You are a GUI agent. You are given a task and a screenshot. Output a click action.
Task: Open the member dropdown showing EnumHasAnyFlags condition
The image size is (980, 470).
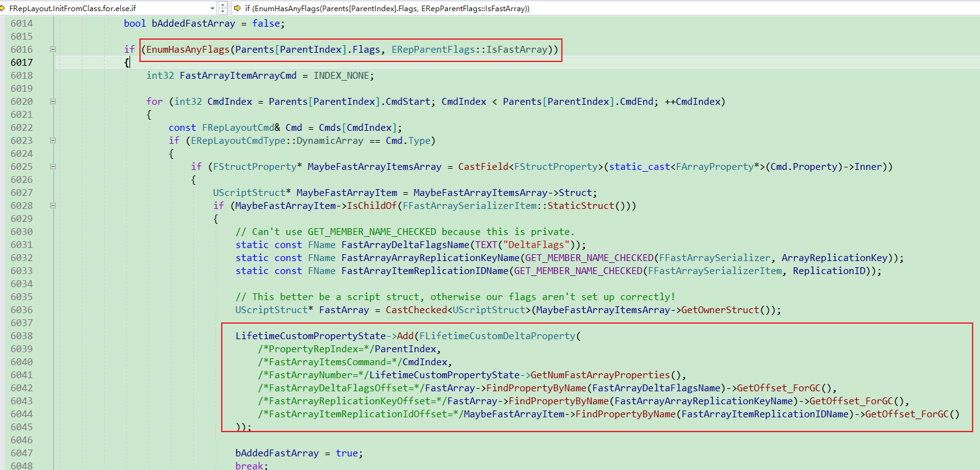point(605,8)
